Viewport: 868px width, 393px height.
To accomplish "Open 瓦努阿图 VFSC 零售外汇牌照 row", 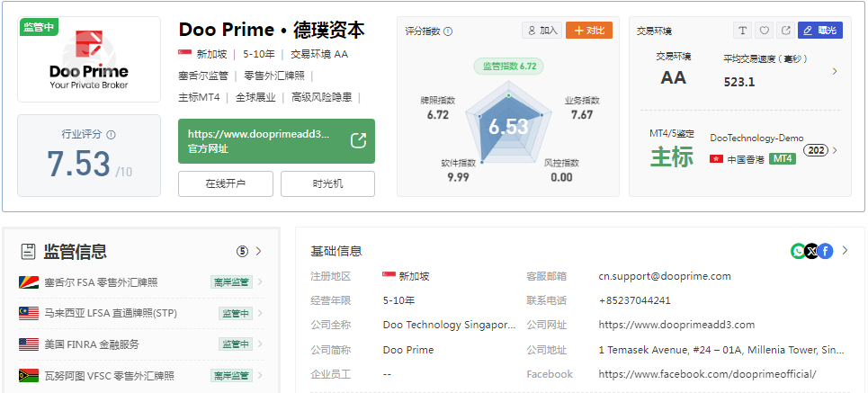I will point(141,376).
